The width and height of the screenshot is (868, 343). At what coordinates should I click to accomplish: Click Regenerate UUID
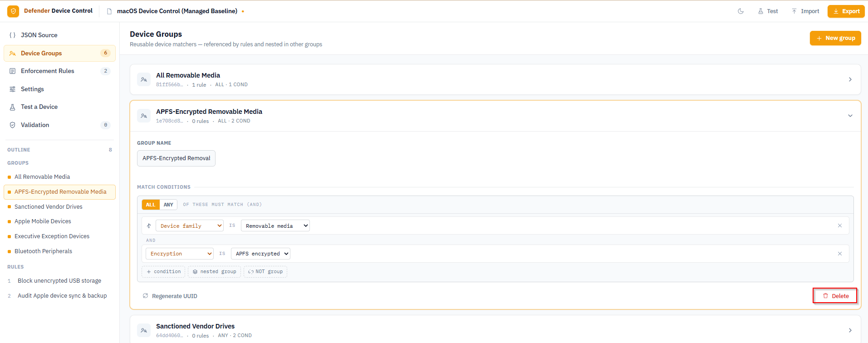(170, 296)
